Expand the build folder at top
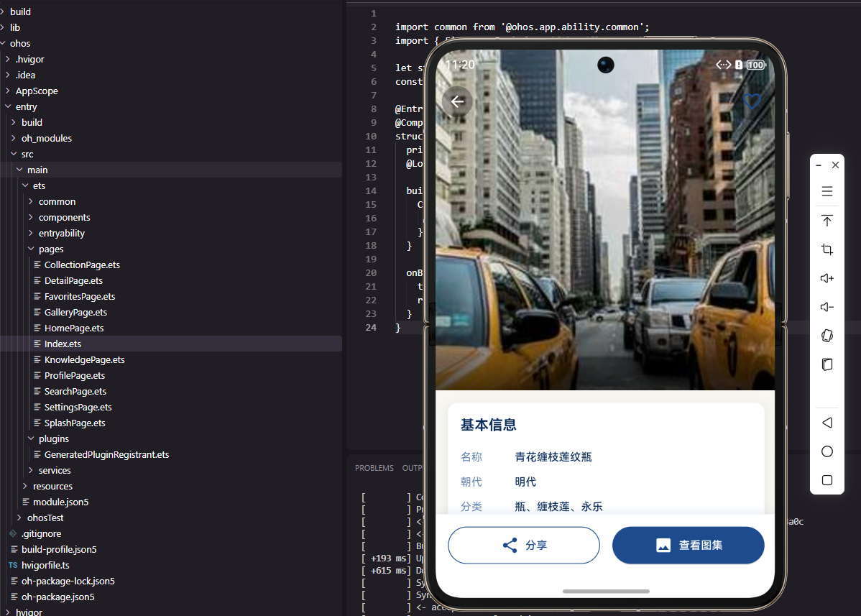This screenshot has width=861, height=616. pos(20,12)
